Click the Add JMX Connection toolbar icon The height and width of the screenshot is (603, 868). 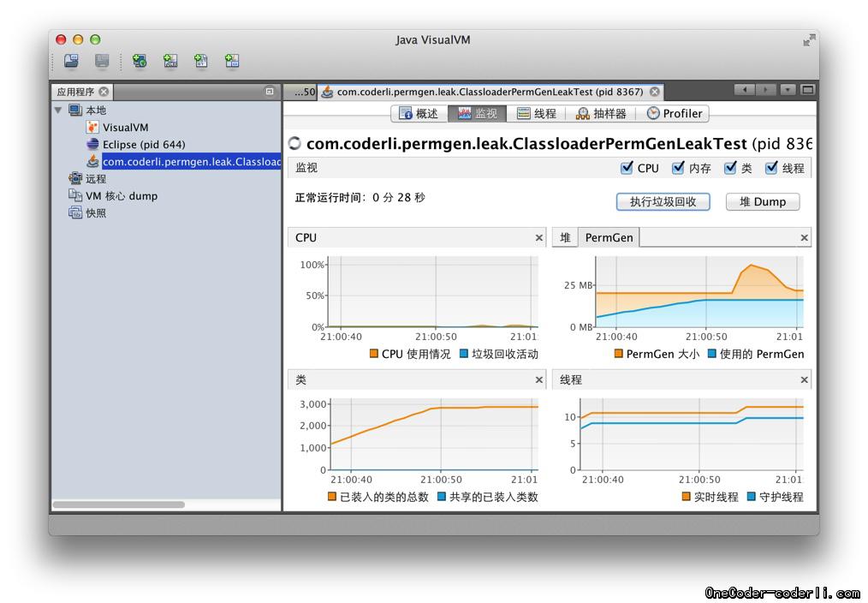[170, 61]
